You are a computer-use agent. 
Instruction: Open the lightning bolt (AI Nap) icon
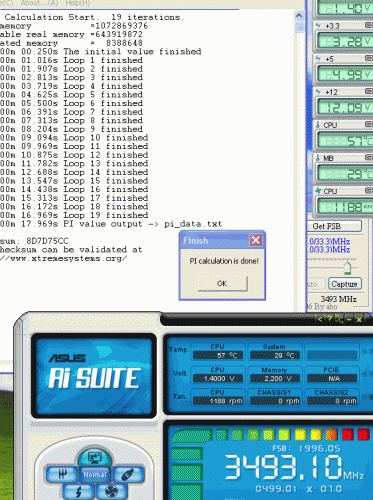point(79,491)
